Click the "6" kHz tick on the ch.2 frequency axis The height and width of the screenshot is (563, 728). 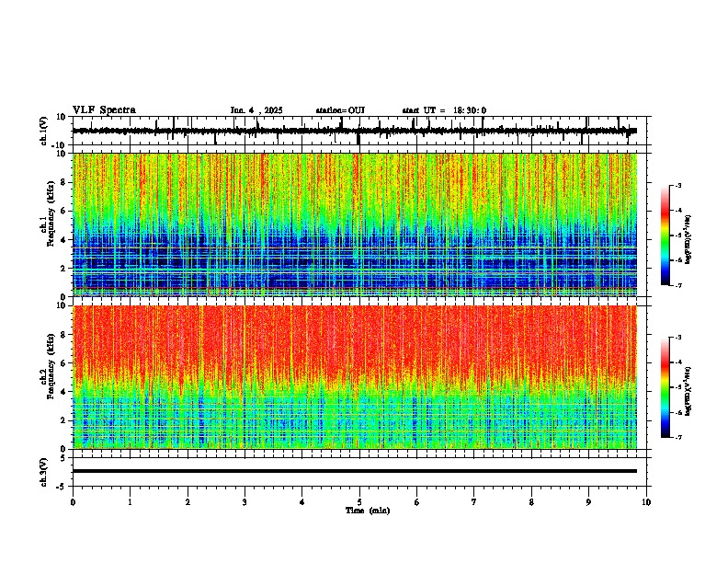(x=64, y=363)
